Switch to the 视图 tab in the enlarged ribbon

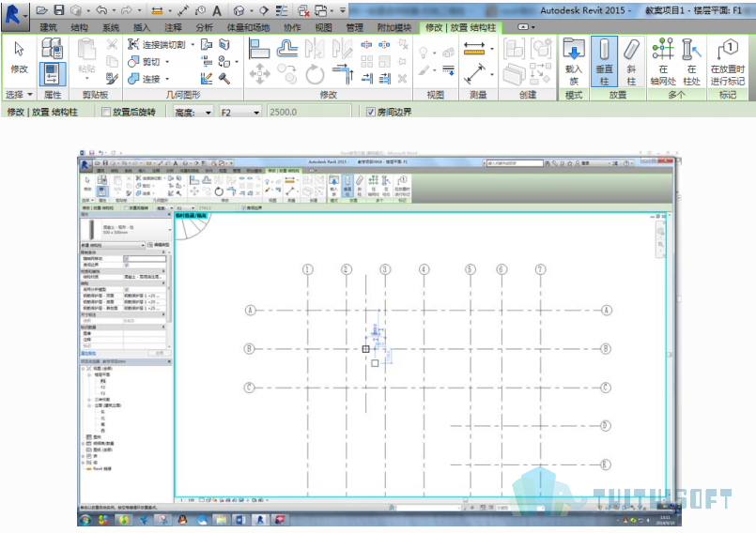(323, 27)
